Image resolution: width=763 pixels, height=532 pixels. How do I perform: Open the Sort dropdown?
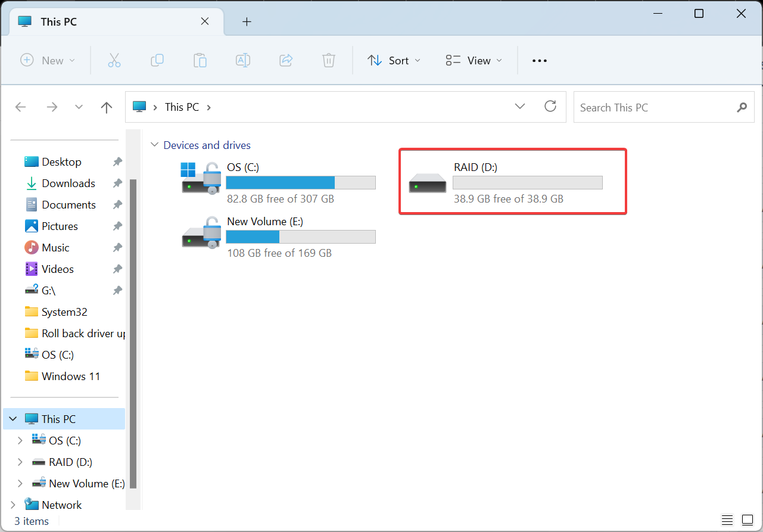pyautogui.click(x=394, y=60)
